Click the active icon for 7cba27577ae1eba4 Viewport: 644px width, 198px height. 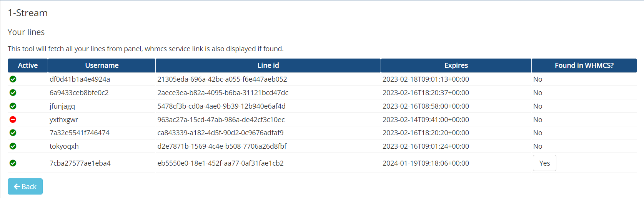pyautogui.click(x=13, y=163)
